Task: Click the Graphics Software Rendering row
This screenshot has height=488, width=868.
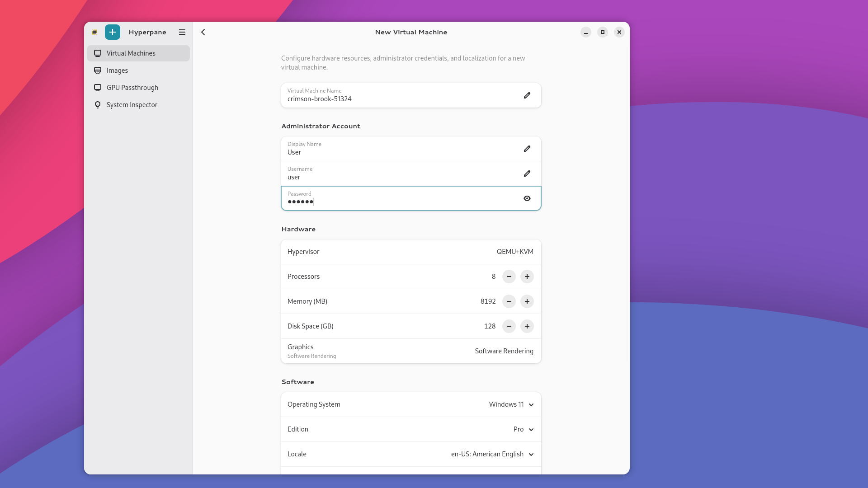Action: pyautogui.click(x=410, y=351)
